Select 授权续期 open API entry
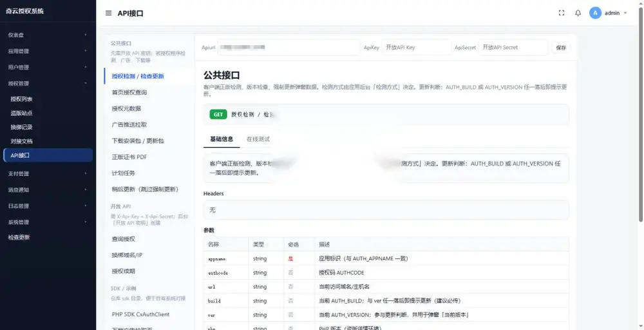The image size is (644, 330). tap(149, 271)
